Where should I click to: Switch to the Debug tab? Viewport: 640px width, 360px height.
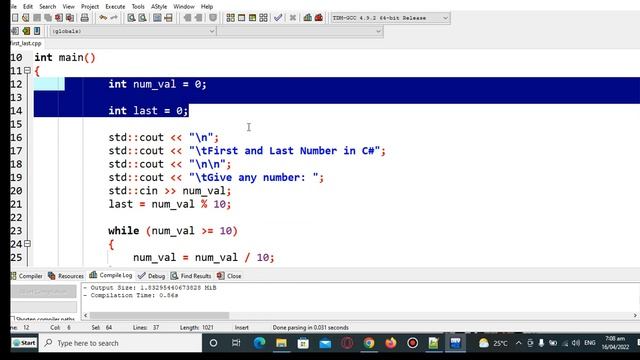tap(151, 276)
